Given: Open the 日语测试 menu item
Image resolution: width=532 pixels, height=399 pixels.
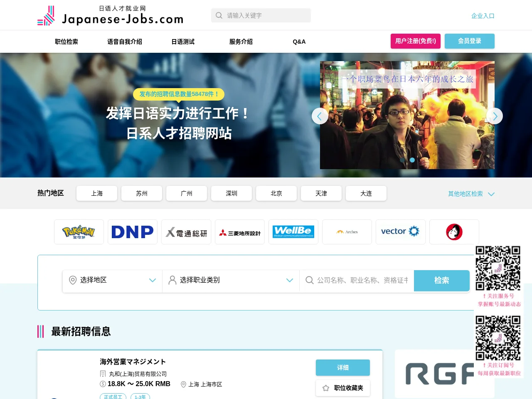Looking at the screenshot, I should point(183,42).
